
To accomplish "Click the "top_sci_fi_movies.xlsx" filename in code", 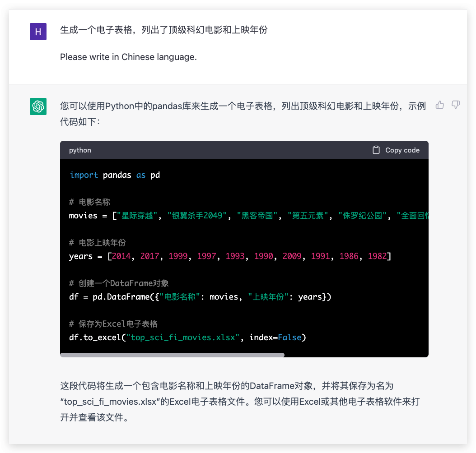I will point(183,337).
